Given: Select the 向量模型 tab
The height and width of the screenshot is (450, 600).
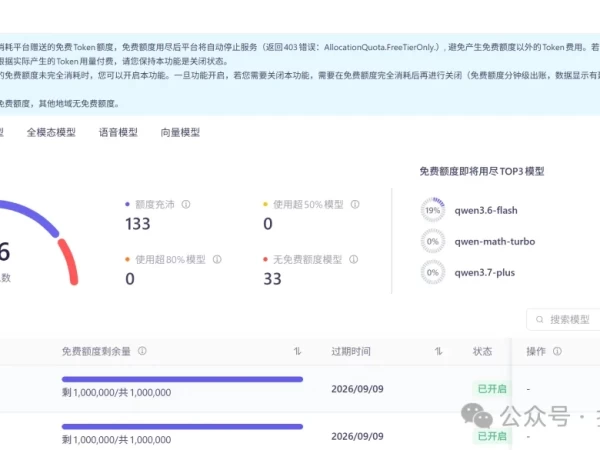Looking at the screenshot, I should click(x=180, y=132).
